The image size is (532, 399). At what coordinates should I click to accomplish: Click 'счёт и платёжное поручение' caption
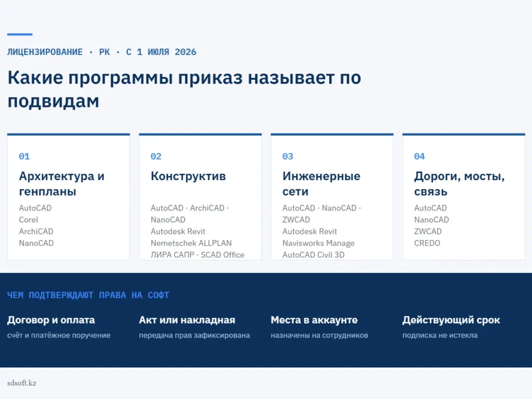(x=59, y=335)
